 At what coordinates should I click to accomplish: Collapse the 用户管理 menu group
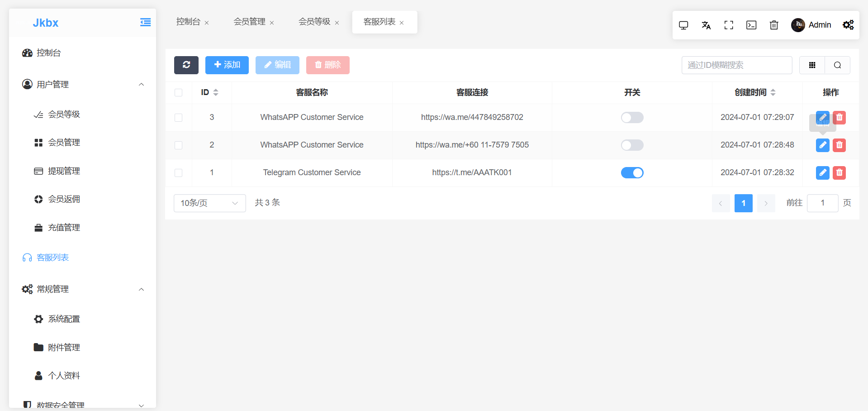tap(141, 85)
